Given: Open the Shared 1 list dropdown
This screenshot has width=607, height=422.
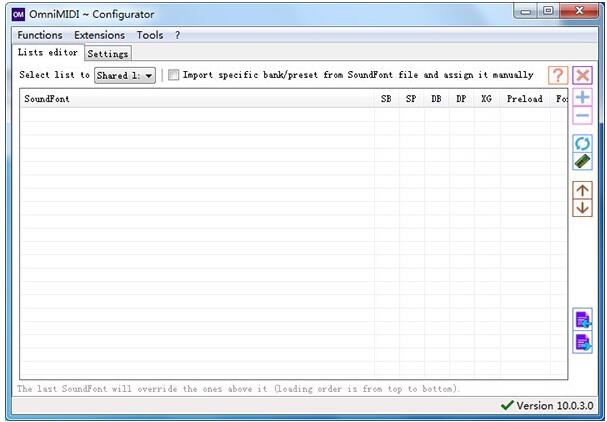Looking at the screenshot, I should click(125, 75).
